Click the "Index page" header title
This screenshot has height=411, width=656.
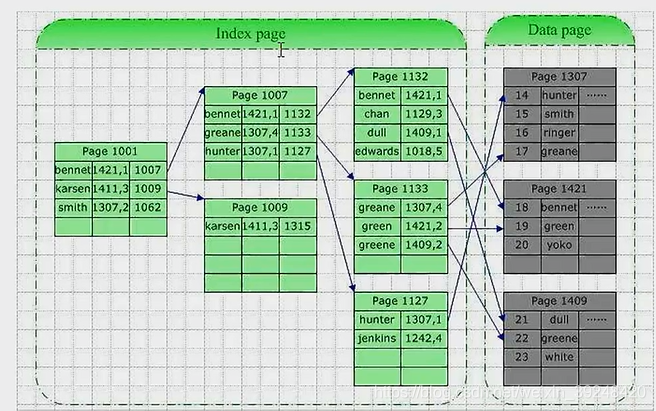click(251, 33)
